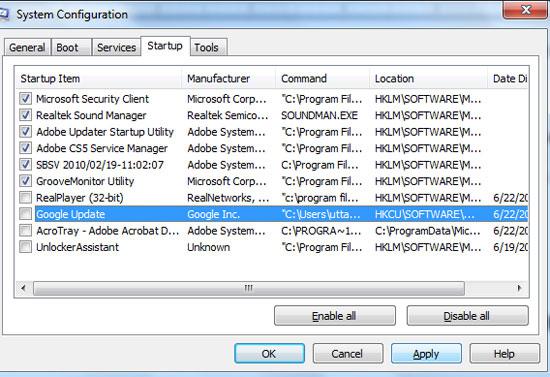
Task: Click the 6/19 date cell for UnlockerAssistant
Action: [510, 247]
